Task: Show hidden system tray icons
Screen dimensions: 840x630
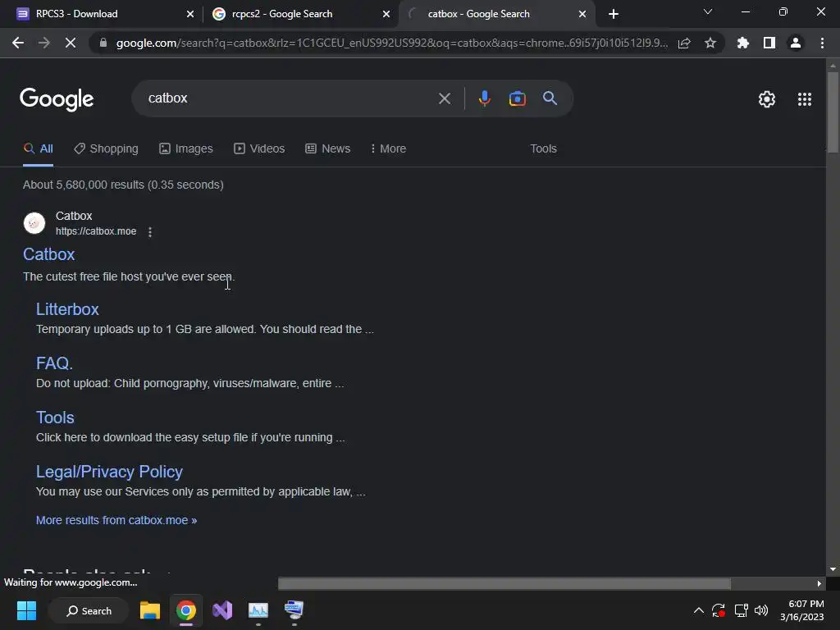Action: pyautogui.click(x=699, y=610)
